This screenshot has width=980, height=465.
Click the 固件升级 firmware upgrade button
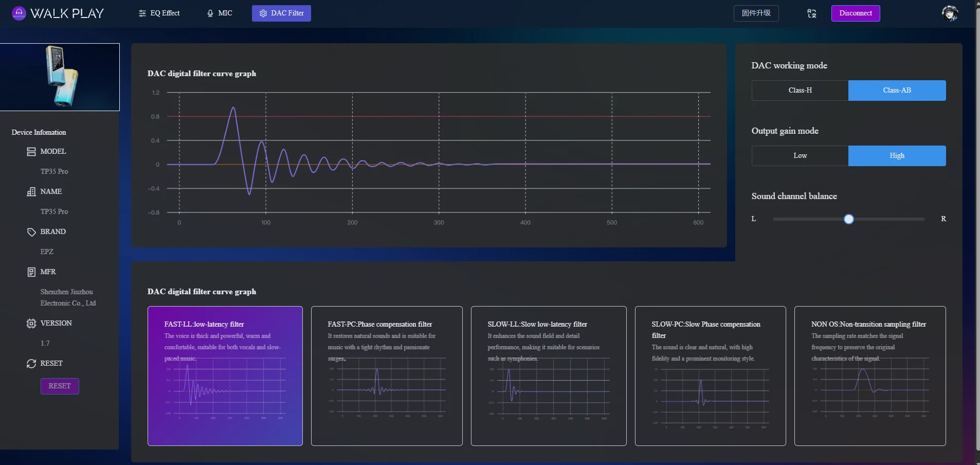pos(756,13)
